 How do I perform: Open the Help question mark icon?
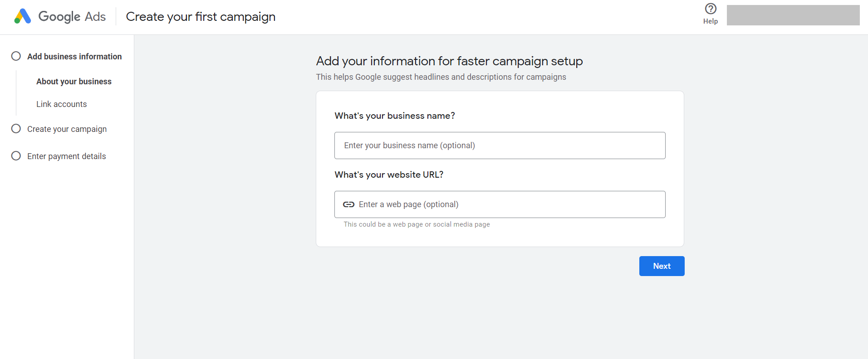click(x=711, y=9)
